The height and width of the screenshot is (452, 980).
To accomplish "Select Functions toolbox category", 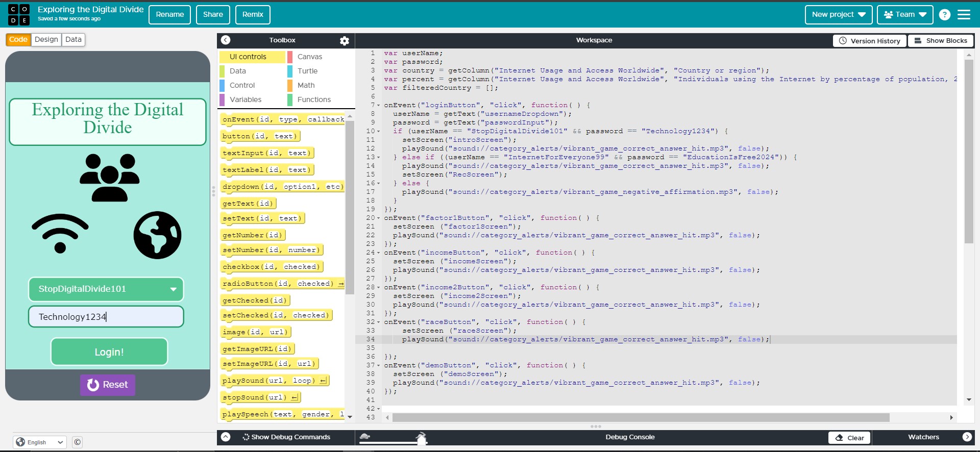I will (320, 99).
